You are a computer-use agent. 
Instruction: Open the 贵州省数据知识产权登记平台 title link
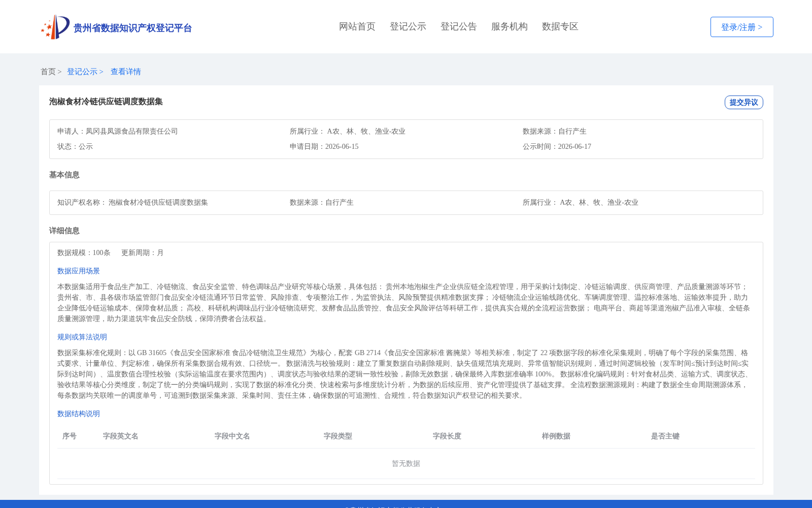click(x=132, y=28)
